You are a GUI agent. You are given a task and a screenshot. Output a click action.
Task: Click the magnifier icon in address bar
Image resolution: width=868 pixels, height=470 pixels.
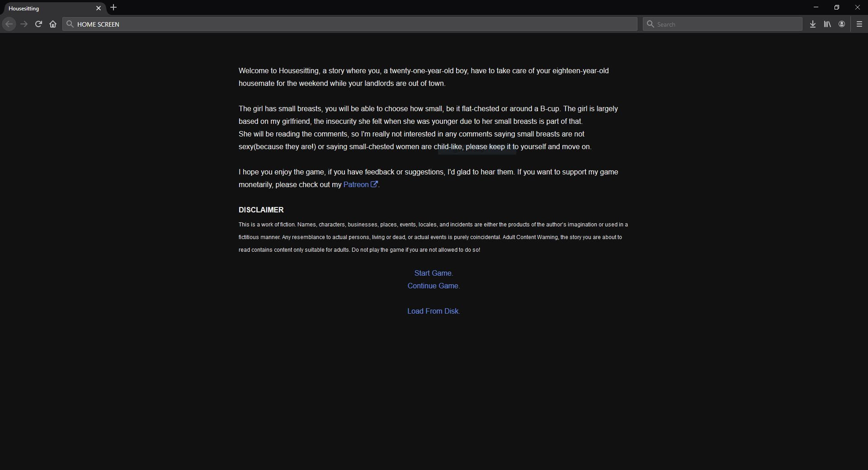coord(70,24)
